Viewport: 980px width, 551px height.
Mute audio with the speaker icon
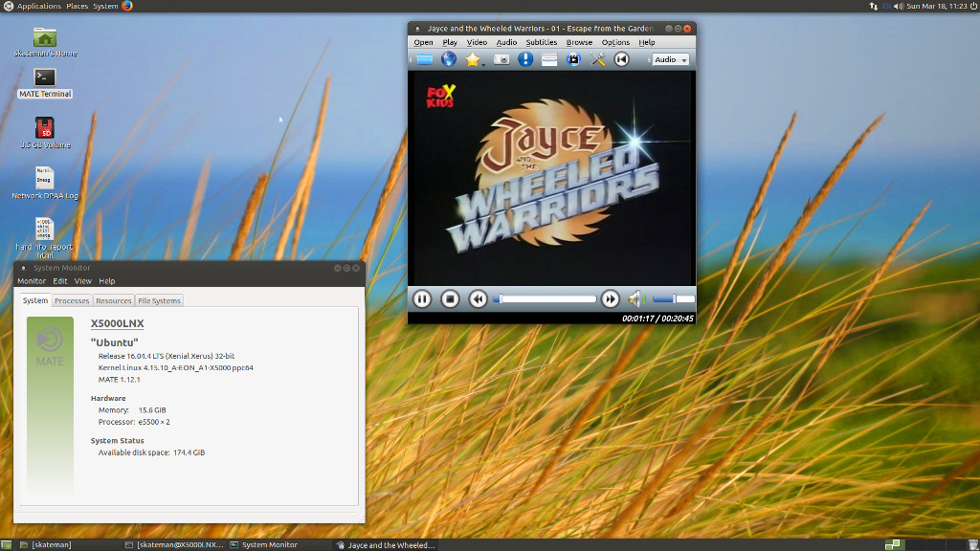(636, 299)
